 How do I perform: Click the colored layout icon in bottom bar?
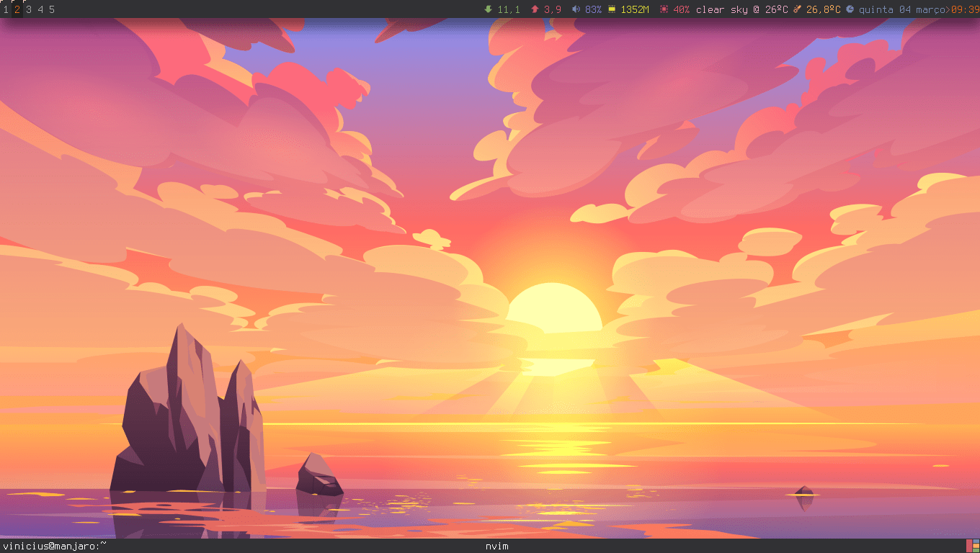point(973,546)
